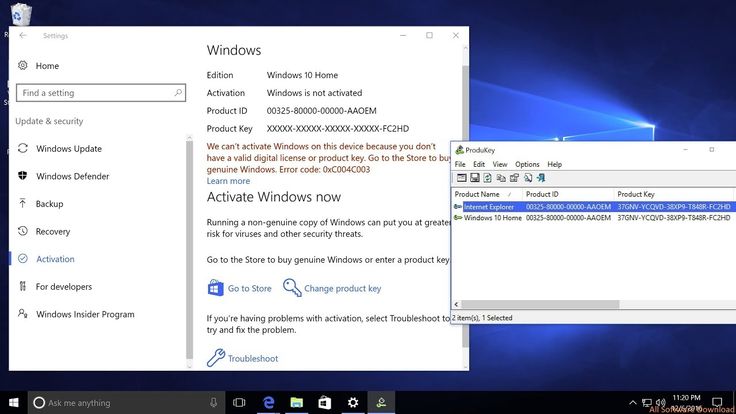736x414 pixels.
Task: Click the Exit icon in ProduKey toolbar
Action: click(541, 178)
